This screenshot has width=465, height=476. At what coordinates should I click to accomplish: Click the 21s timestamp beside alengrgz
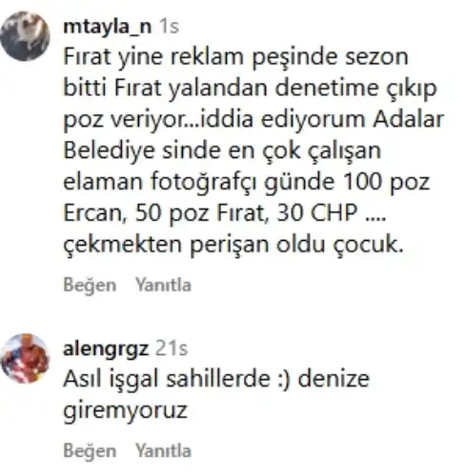(x=172, y=348)
